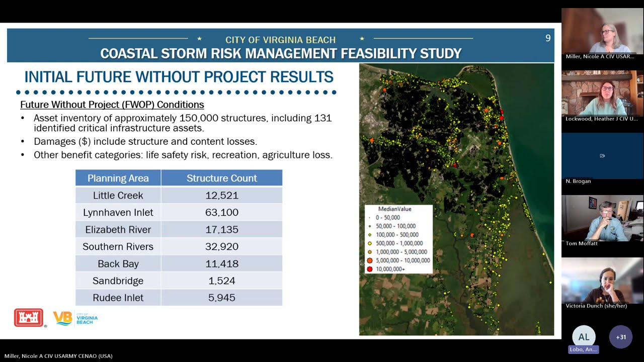644x362 pixels.
Task: Click the Other benefit categories bullet text
Action: [x=183, y=155]
